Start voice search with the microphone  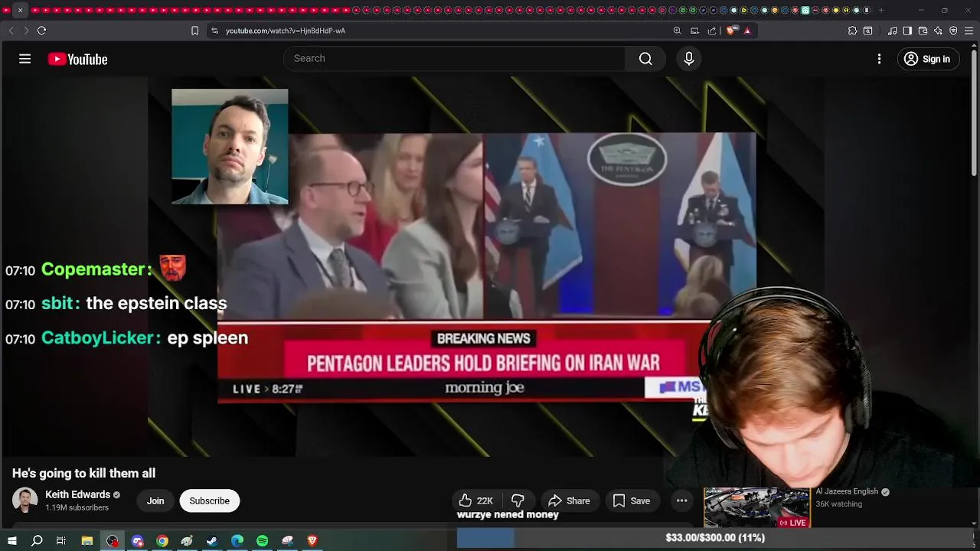tap(688, 59)
